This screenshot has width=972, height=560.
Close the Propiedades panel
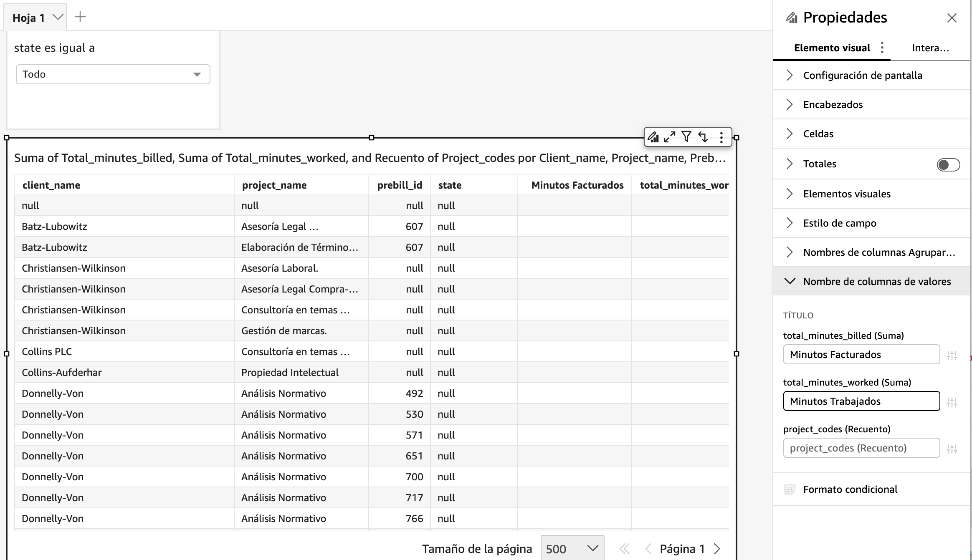pos(952,18)
